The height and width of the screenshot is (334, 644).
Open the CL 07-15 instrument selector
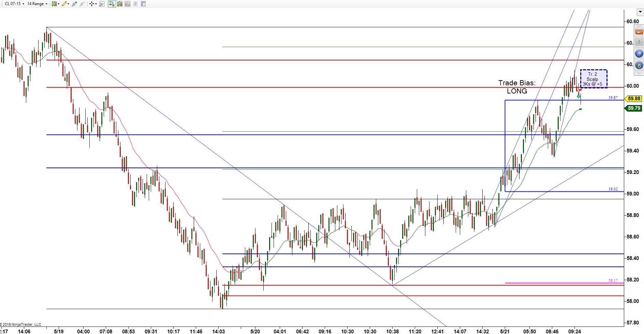[14, 4]
